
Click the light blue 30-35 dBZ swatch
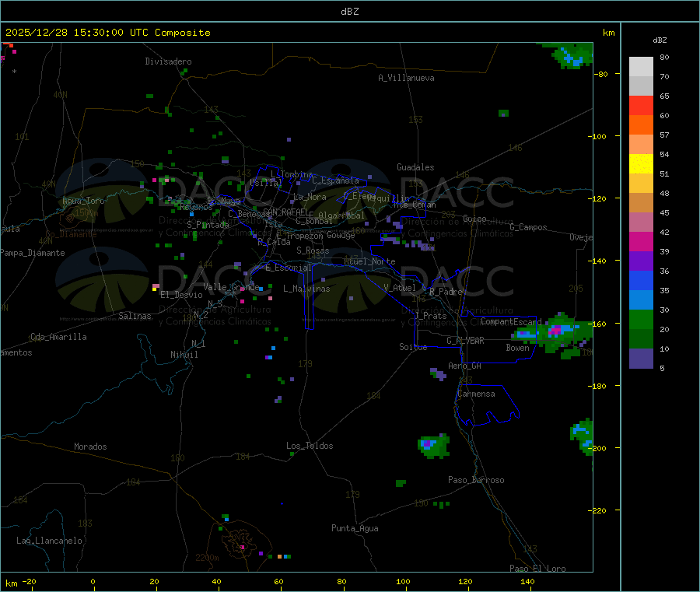point(641,300)
